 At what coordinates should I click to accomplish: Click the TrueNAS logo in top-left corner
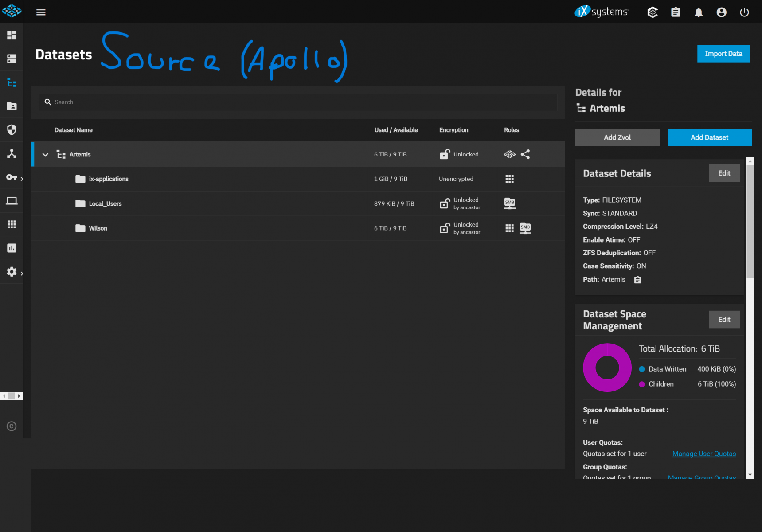[x=12, y=11]
